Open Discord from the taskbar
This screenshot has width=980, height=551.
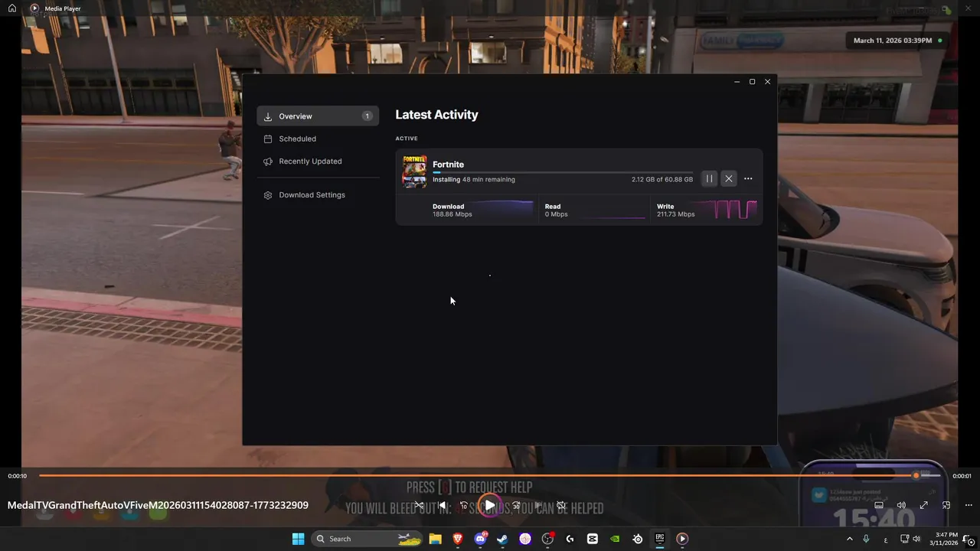(x=480, y=539)
